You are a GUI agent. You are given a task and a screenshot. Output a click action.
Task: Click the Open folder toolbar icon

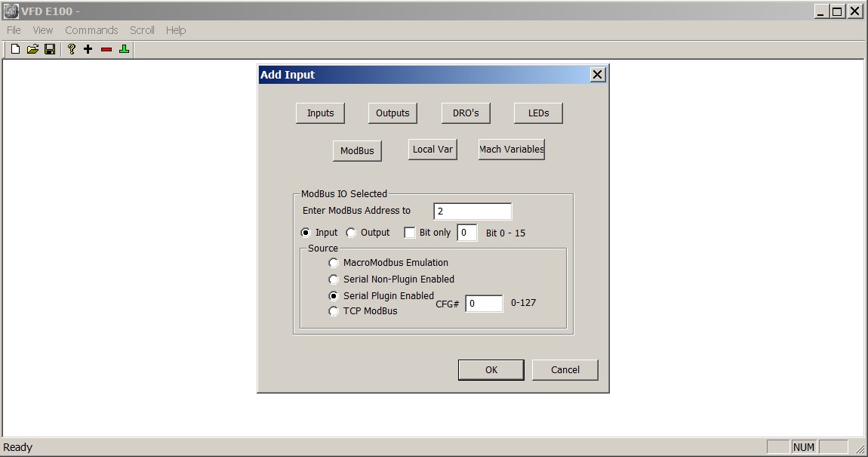pos(32,49)
